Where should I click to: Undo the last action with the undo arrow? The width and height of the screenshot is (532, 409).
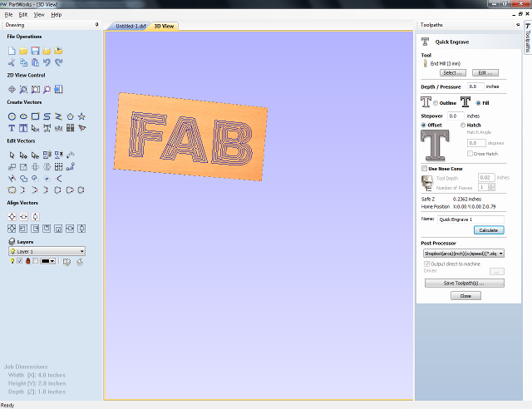(x=47, y=62)
